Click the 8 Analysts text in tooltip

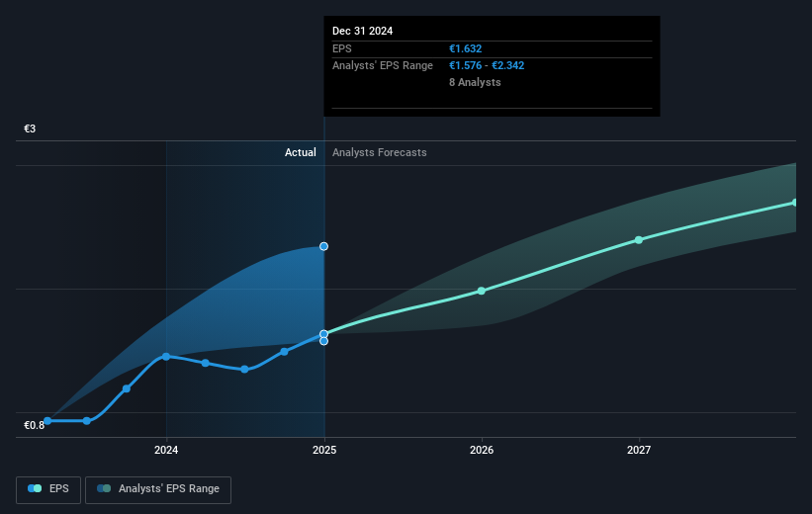coord(475,82)
